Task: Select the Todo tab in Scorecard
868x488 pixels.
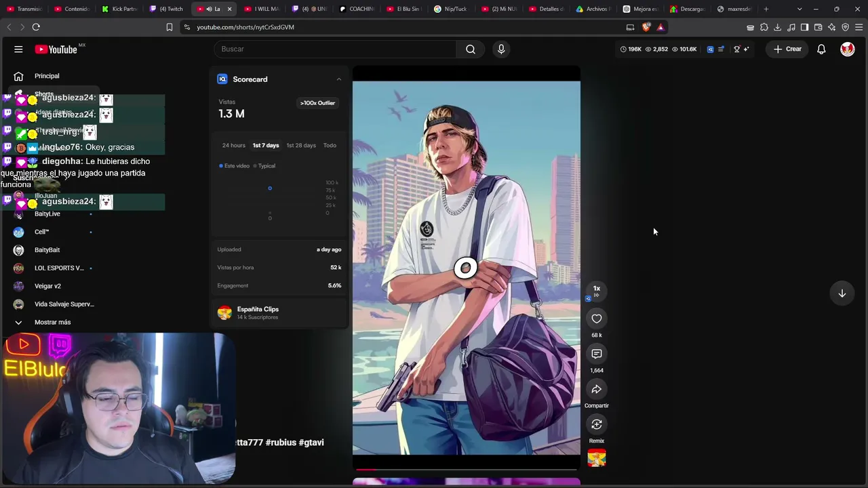Action: tap(330, 146)
